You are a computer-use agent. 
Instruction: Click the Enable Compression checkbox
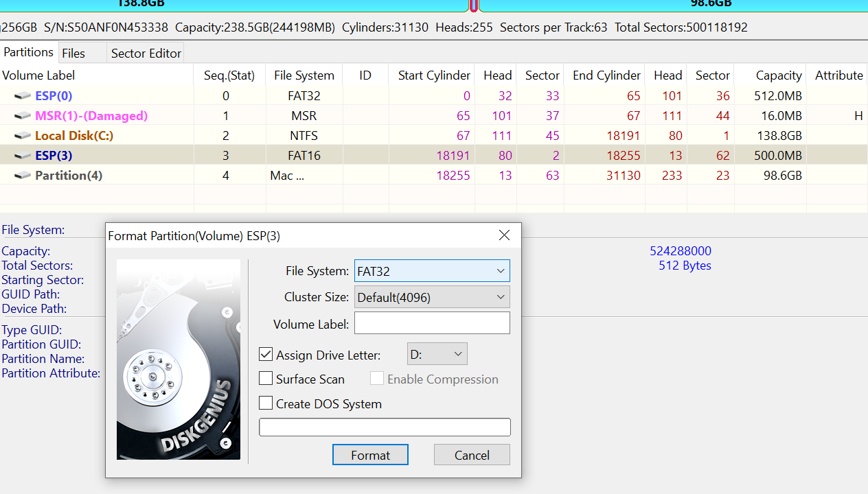pos(377,379)
